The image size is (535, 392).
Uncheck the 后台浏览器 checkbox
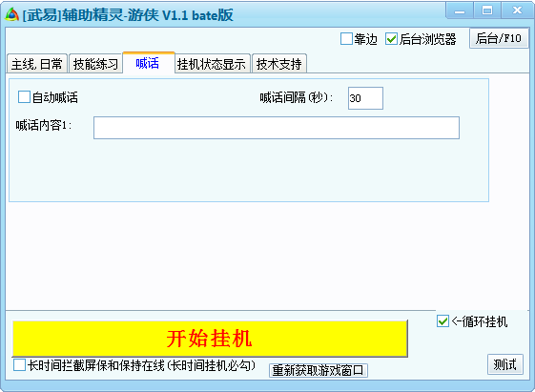click(x=391, y=39)
